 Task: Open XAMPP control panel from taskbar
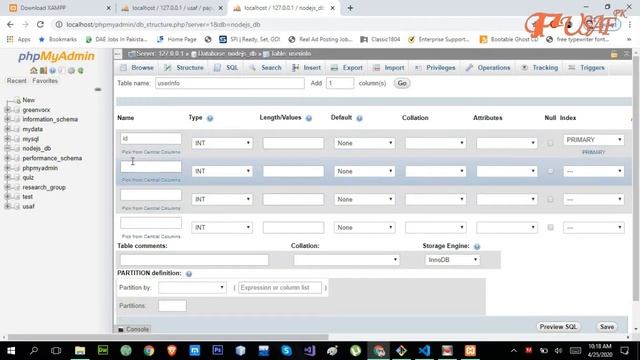coord(470,351)
